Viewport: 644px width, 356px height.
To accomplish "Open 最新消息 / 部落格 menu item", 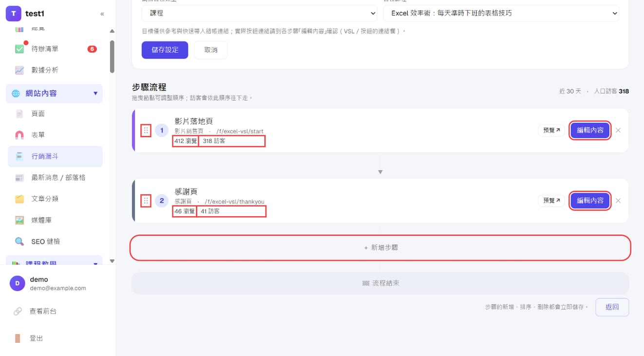I will (x=55, y=178).
